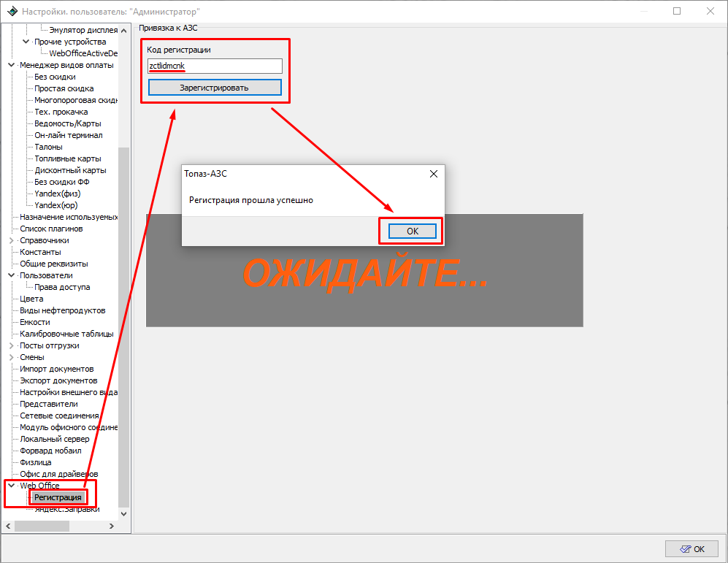Click tree horizontal scrollbar right arrow

(112, 526)
